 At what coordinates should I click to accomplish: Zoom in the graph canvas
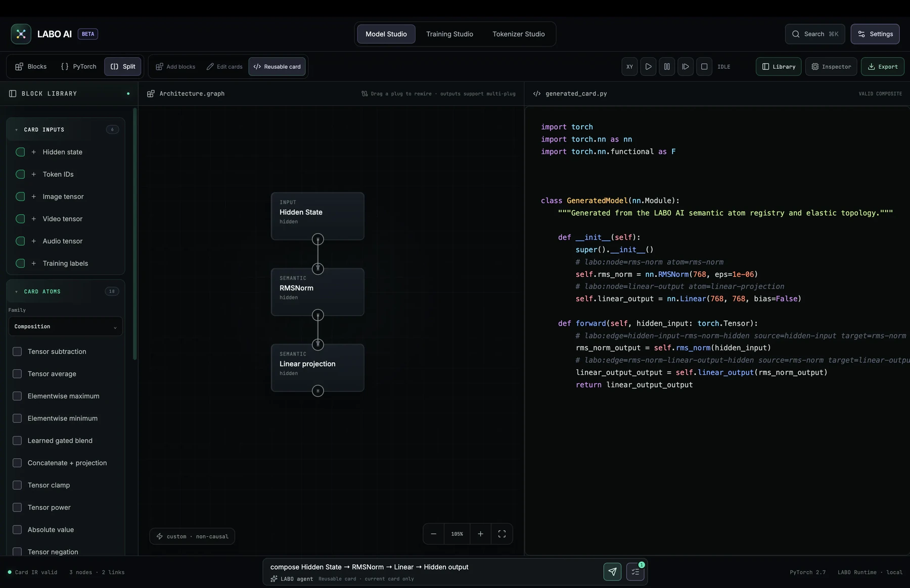coord(480,534)
